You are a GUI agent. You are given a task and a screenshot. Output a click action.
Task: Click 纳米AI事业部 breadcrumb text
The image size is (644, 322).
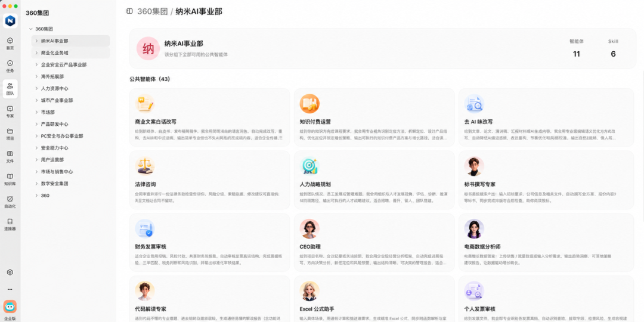pos(199,11)
